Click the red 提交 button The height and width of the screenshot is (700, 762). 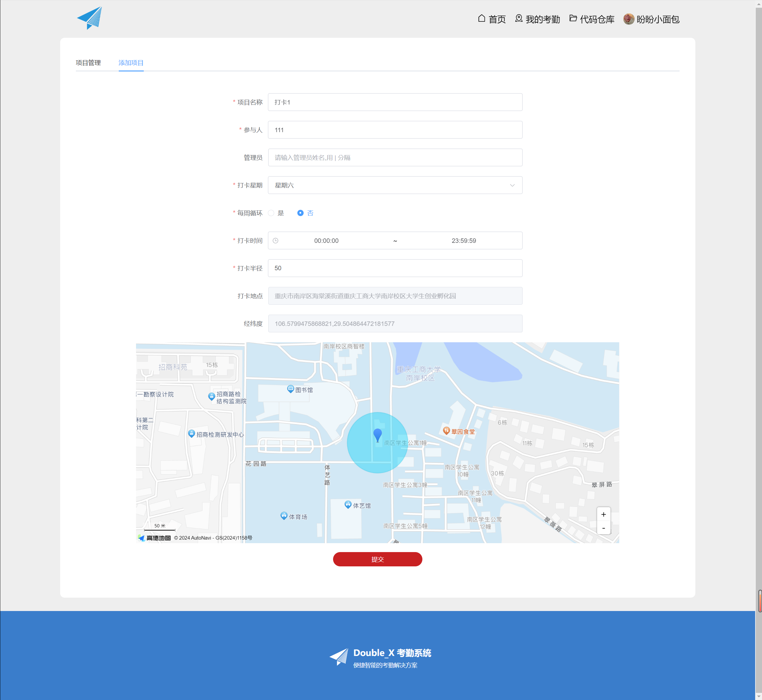coord(377,559)
